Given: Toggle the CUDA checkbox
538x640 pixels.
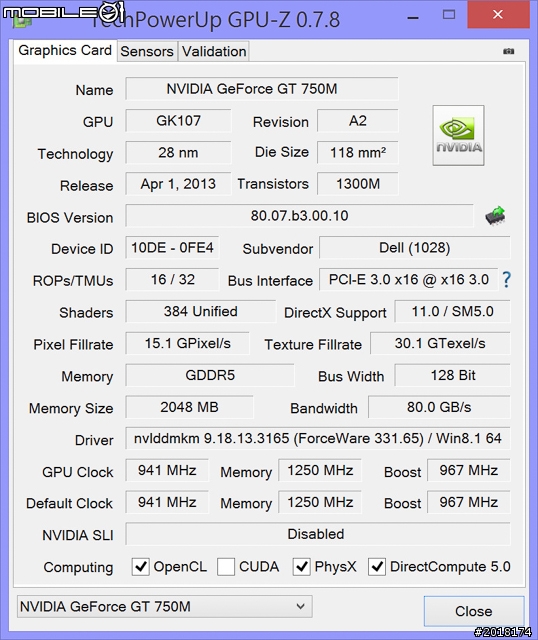Looking at the screenshot, I should 226,567.
